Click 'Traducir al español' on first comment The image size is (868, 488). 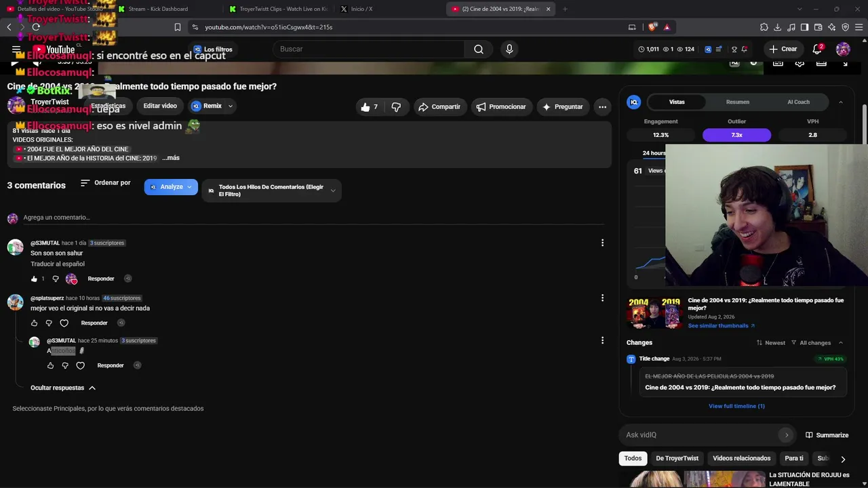pyautogui.click(x=58, y=264)
